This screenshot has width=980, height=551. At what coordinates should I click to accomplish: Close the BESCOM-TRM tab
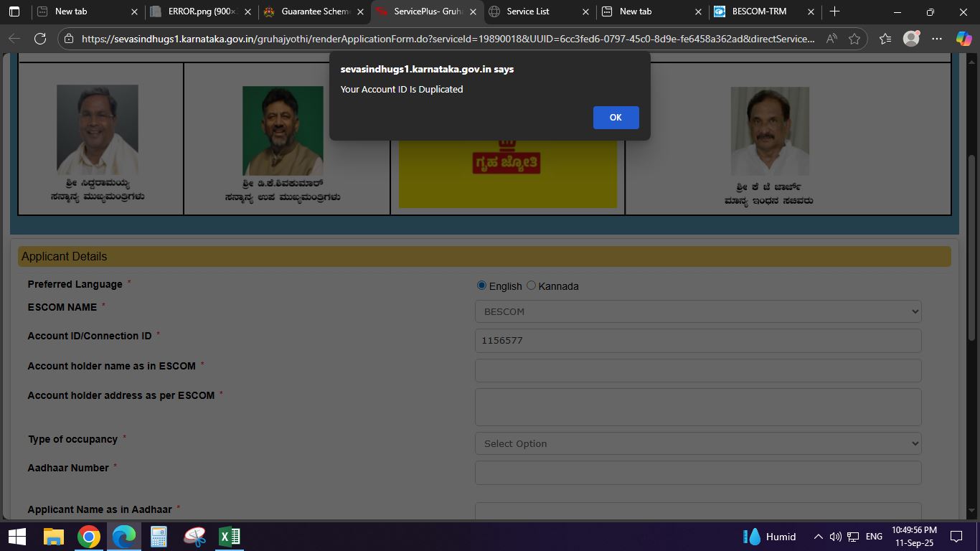click(811, 11)
